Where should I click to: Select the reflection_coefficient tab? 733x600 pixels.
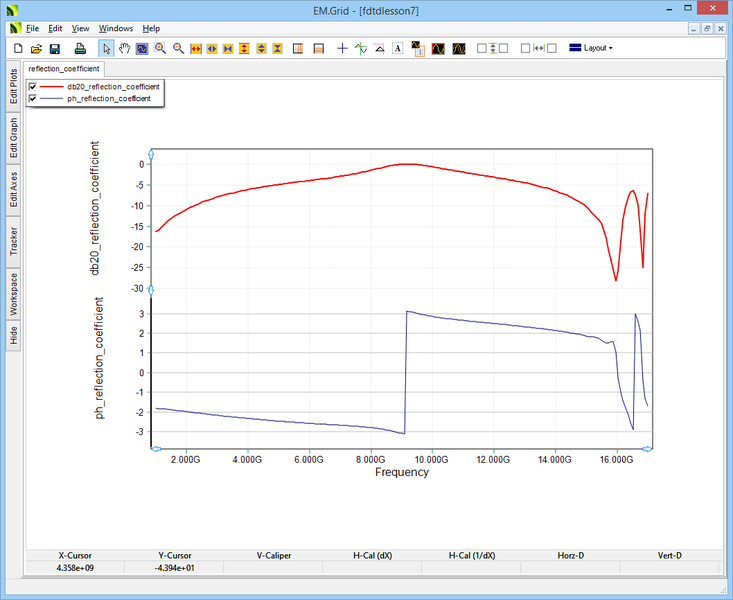click(x=64, y=69)
